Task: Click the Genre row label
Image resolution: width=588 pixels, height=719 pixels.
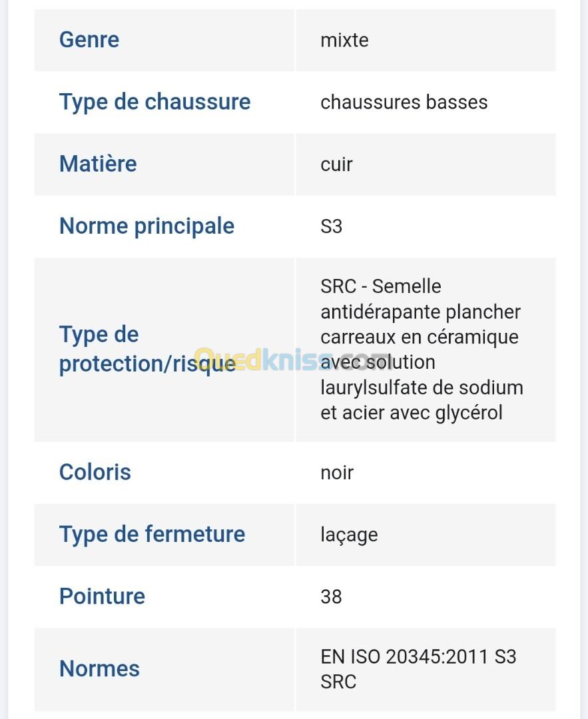Action: click(x=89, y=40)
